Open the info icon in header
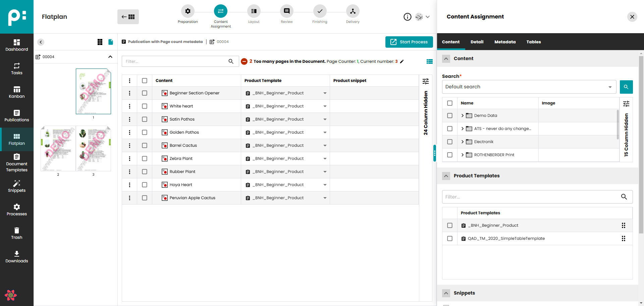644x306 pixels. [x=407, y=17]
